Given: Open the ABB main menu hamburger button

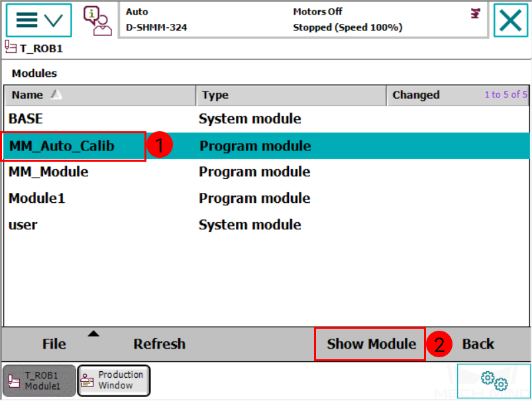Looking at the screenshot, I should coord(38,20).
